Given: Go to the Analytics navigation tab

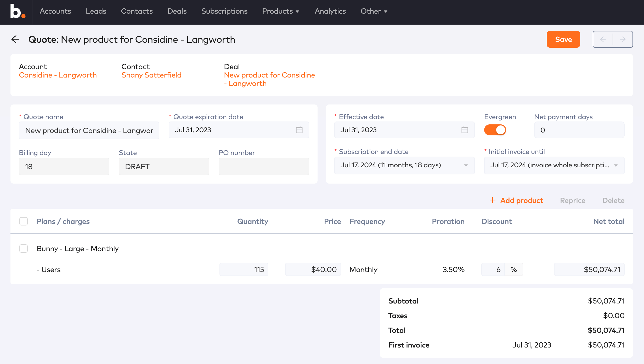Looking at the screenshot, I should pos(330,11).
